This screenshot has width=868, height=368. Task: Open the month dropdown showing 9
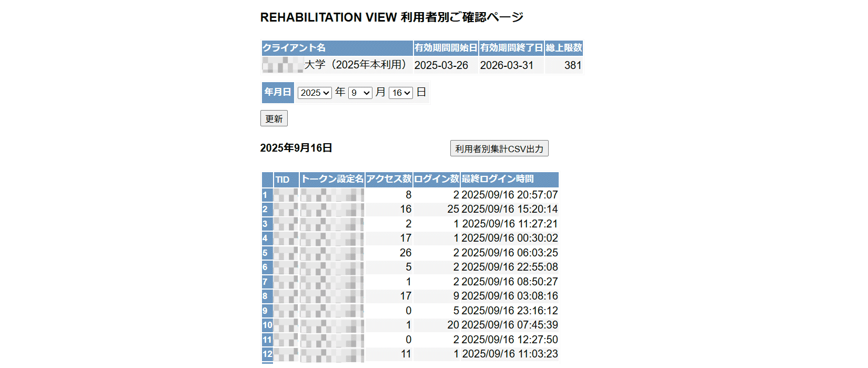tap(360, 93)
